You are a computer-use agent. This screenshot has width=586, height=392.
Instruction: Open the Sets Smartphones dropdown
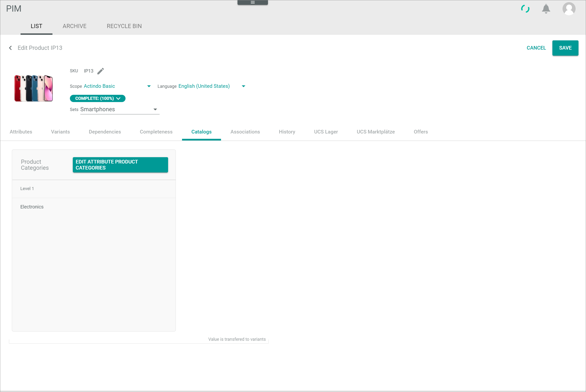120,110
